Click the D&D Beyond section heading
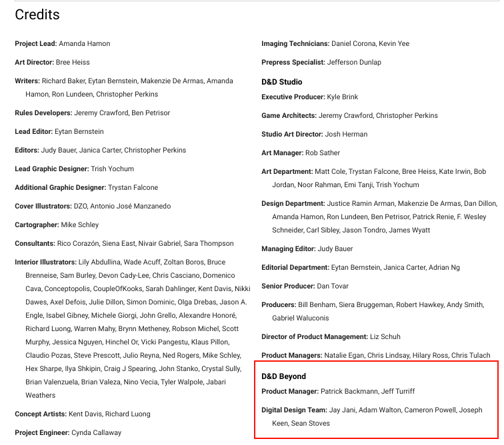The image size is (504, 445). [283, 376]
